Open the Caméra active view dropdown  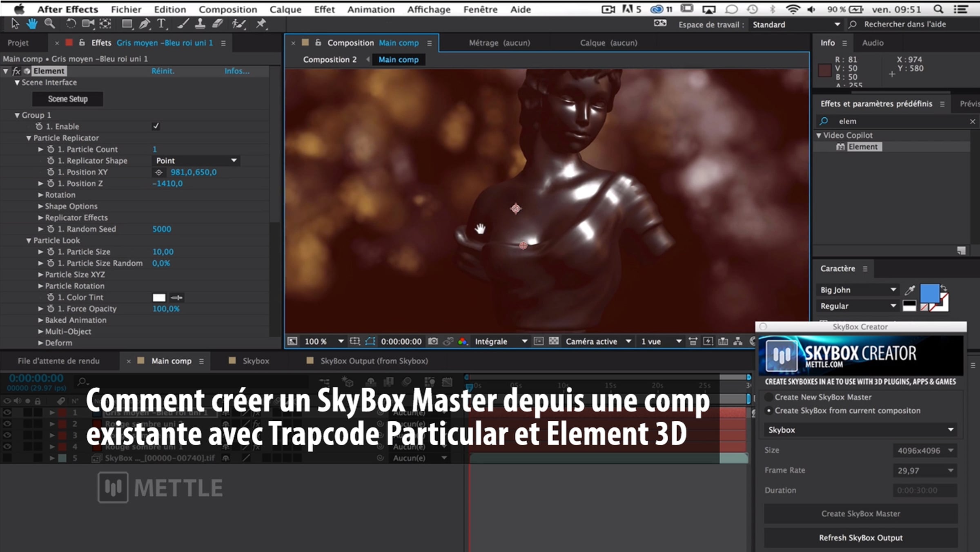click(599, 341)
